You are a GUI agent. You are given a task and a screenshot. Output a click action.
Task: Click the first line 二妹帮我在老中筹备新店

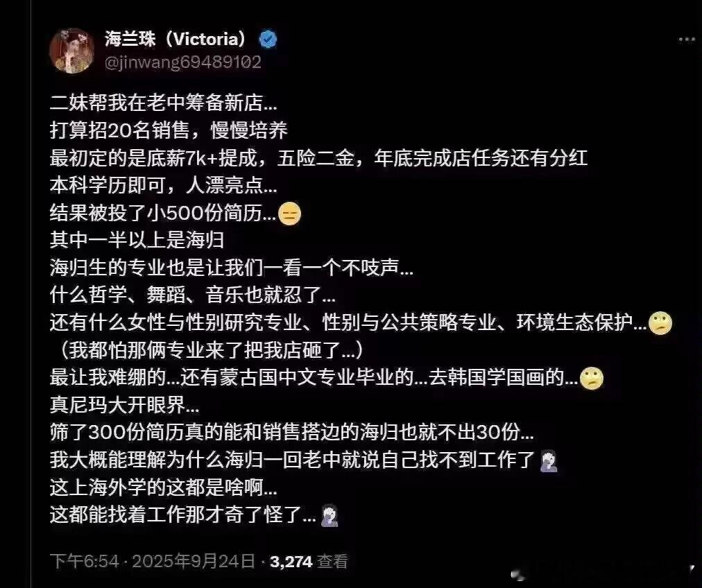[x=164, y=103]
